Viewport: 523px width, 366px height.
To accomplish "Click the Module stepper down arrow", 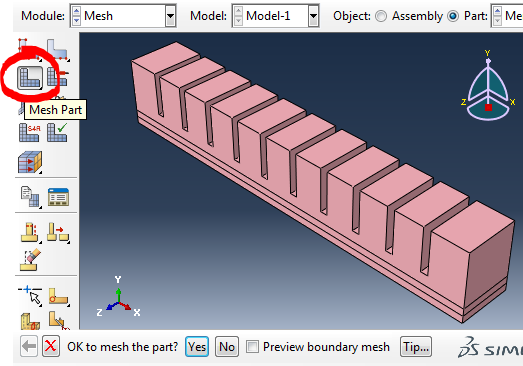I will (76, 21).
